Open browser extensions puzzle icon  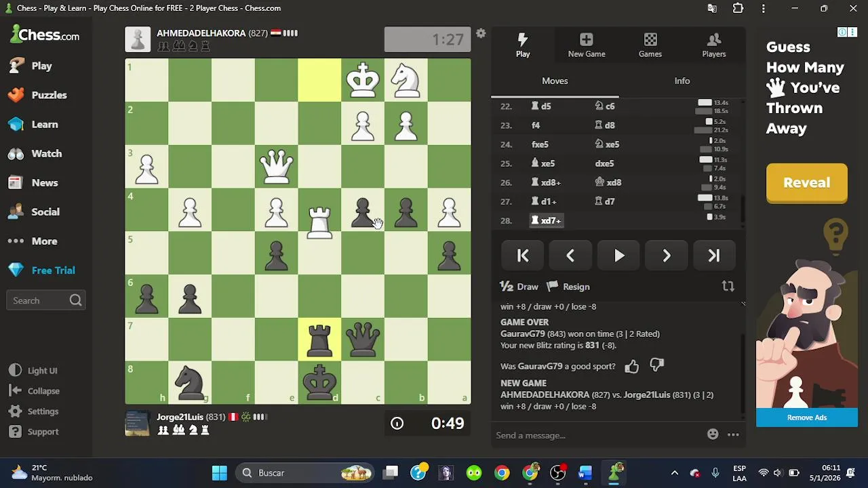738,8
